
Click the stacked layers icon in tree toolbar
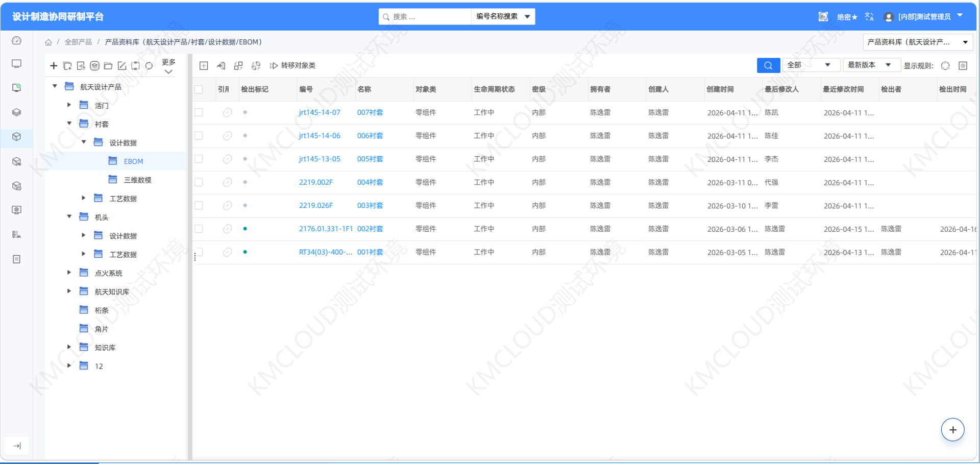point(94,66)
